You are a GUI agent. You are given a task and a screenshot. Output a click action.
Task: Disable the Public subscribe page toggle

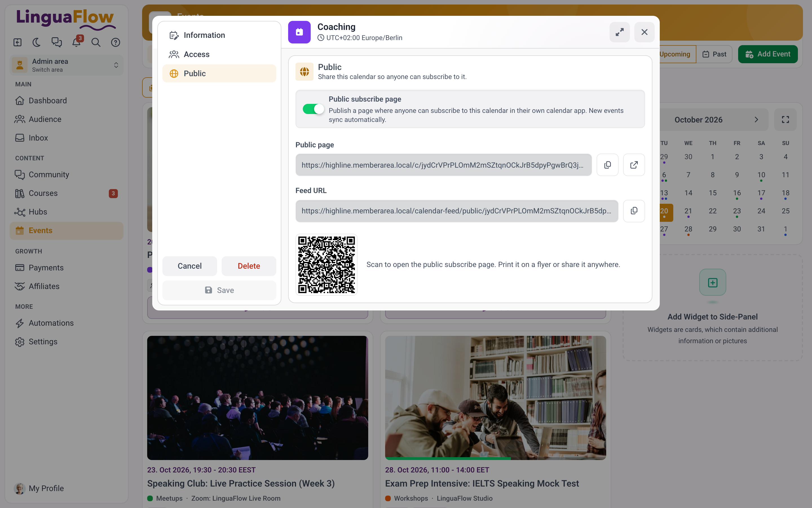(313, 109)
